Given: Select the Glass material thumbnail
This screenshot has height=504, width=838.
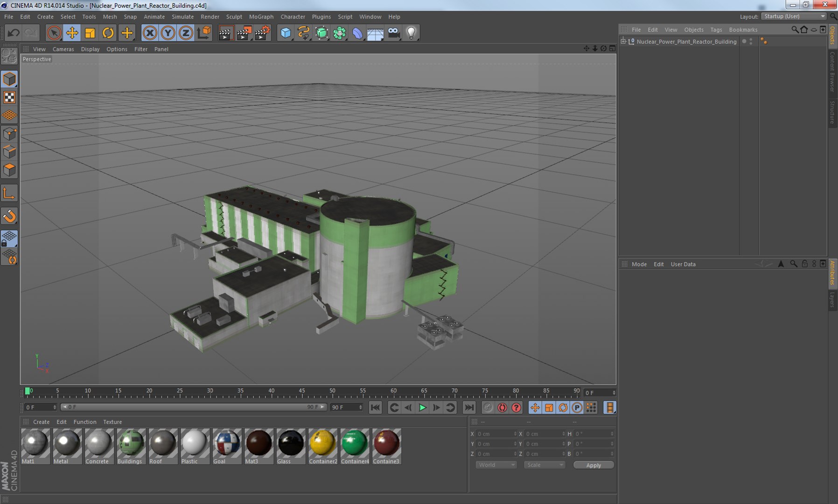Looking at the screenshot, I should click(x=291, y=446).
